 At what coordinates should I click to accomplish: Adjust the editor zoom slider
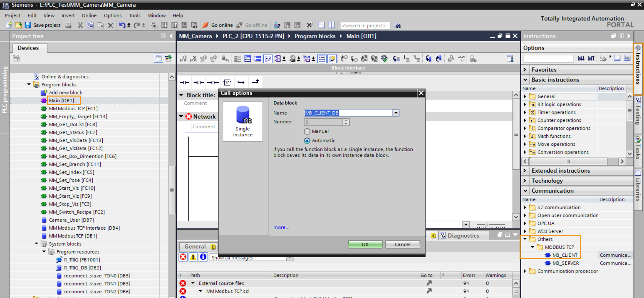(487, 225)
